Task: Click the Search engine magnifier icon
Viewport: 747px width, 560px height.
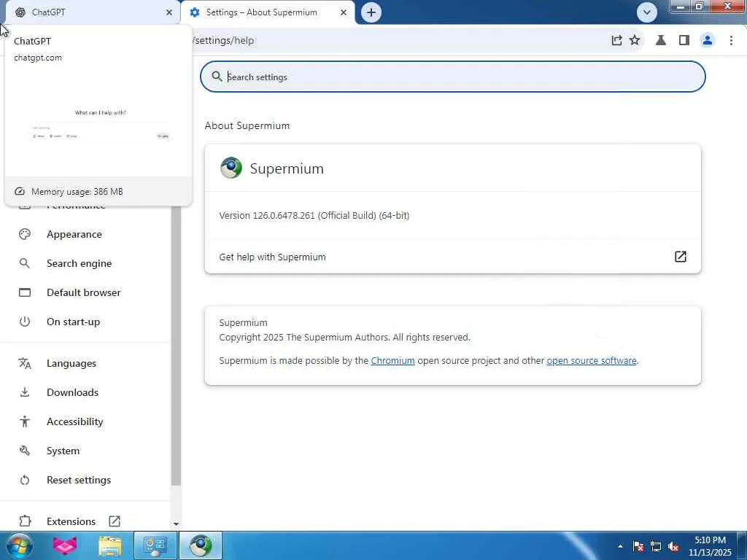Action: (25, 263)
